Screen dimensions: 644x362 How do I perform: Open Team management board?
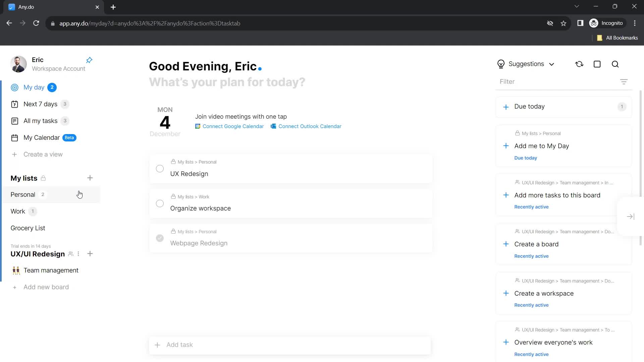pyautogui.click(x=51, y=270)
